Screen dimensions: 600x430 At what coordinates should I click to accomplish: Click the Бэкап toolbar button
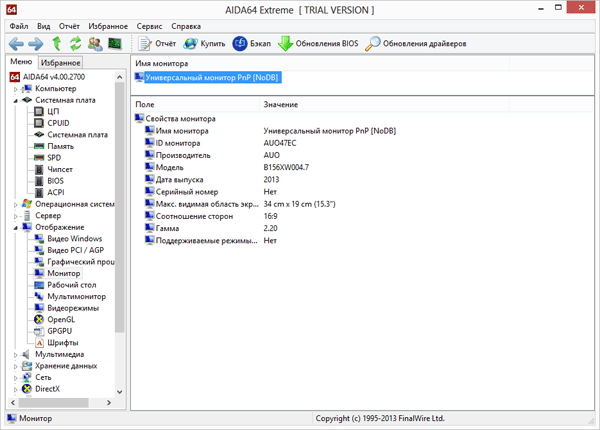pyautogui.click(x=252, y=44)
